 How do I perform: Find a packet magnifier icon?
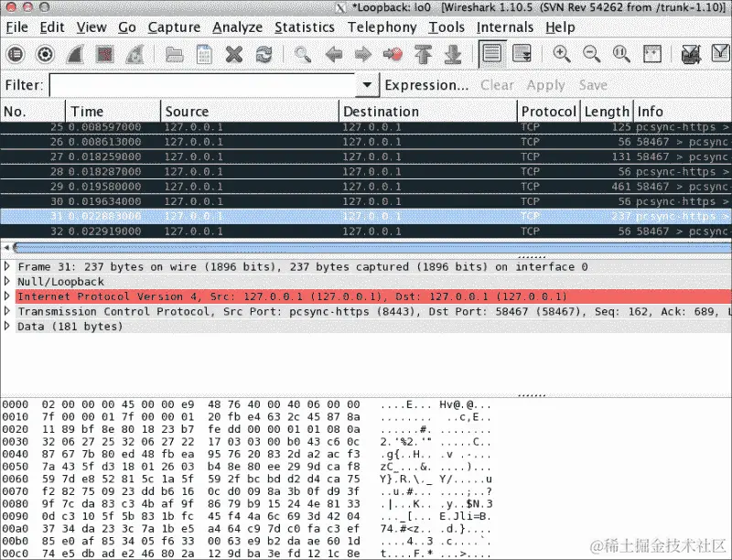pos(303,55)
